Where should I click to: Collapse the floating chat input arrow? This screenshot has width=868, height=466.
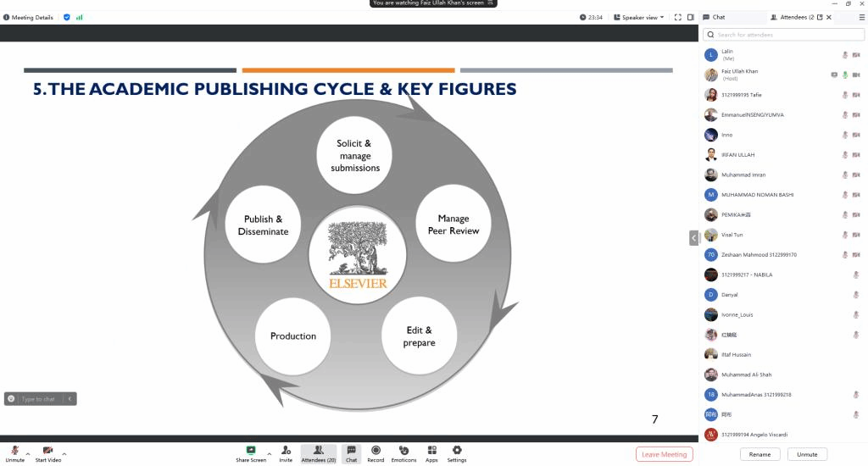(70, 398)
